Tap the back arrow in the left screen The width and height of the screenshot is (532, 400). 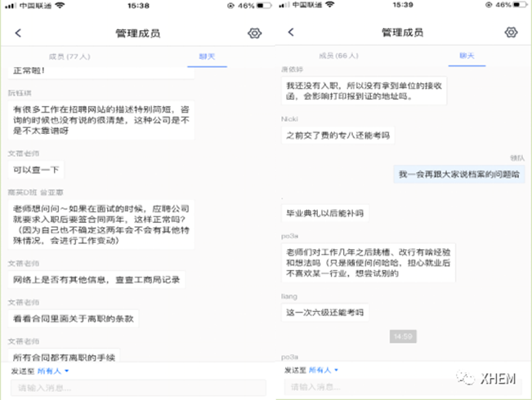point(19,33)
